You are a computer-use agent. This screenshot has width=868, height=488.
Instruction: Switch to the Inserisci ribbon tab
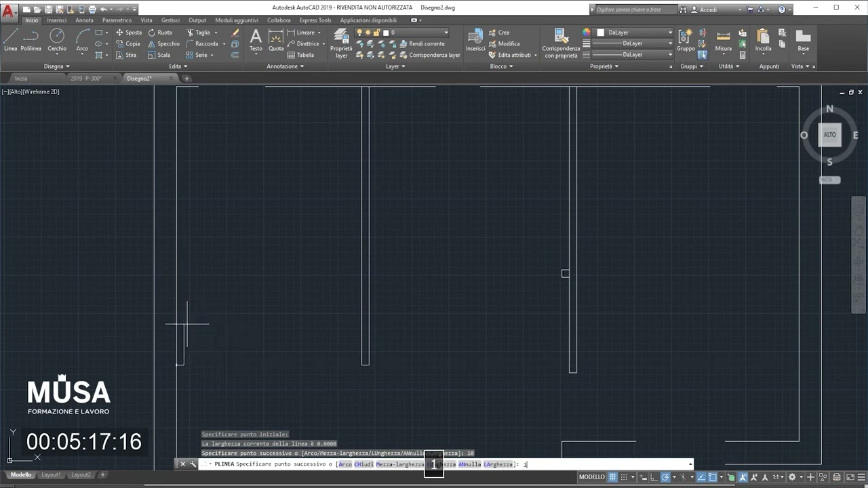pos(57,20)
